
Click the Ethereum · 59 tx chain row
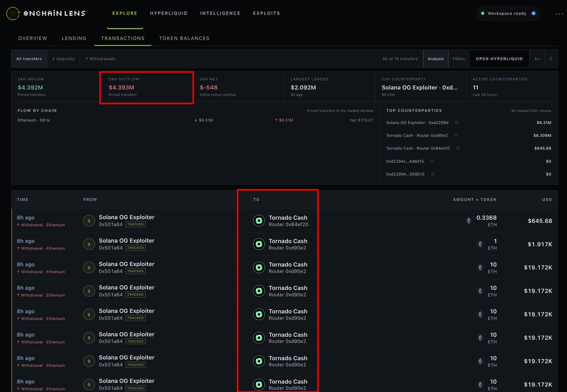[195, 120]
